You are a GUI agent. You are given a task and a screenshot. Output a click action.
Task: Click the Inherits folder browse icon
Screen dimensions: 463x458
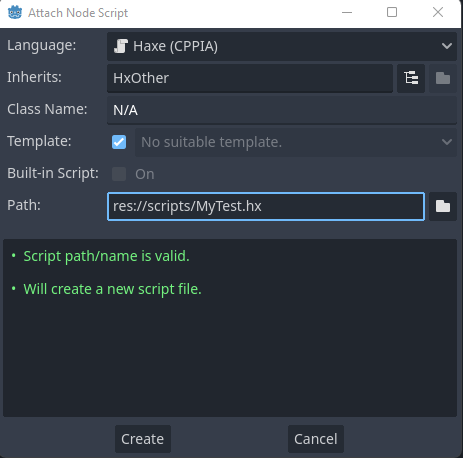coord(443,78)
